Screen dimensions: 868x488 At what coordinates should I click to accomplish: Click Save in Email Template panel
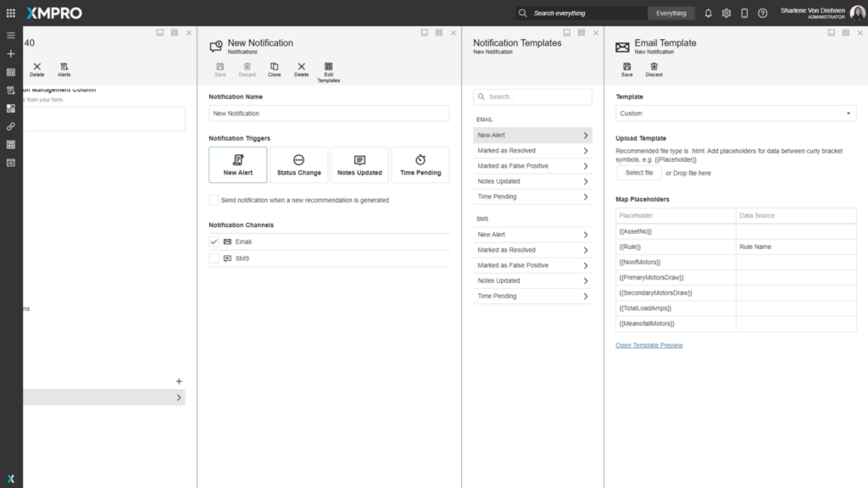click(x=626, y=69)
